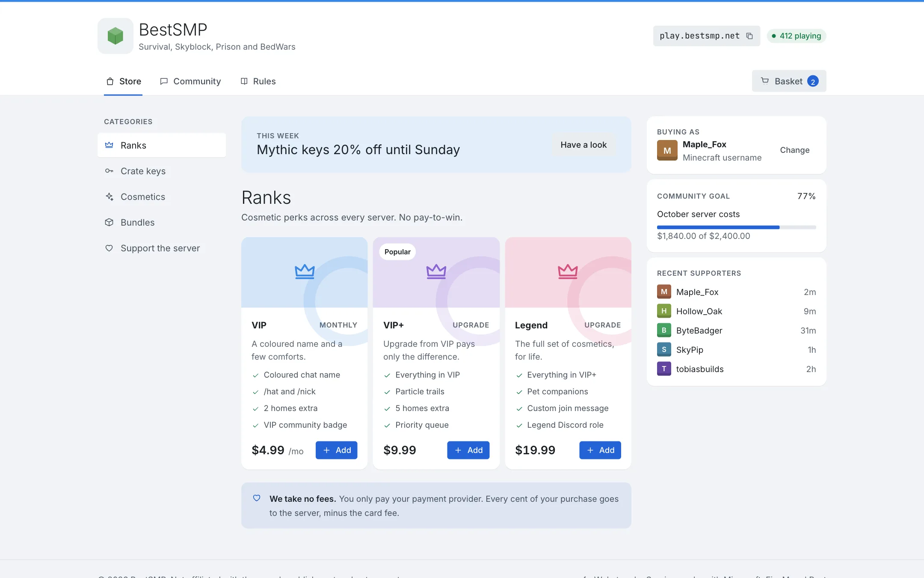924x578 pixels.
Task: Click ByteBadger's avatar in Recent Supporters
Action: coord(664,330)
